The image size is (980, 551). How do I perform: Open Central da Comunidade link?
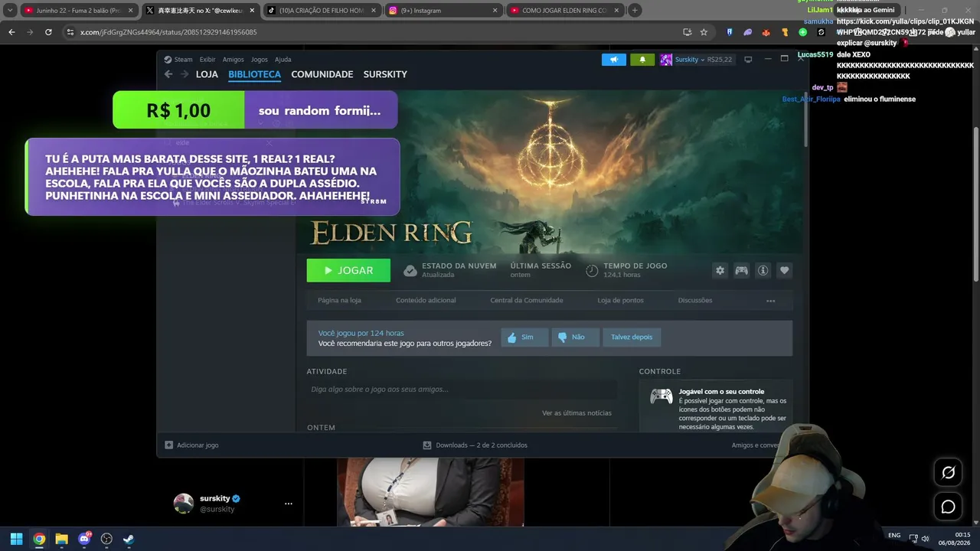click(x=527, y=300)
